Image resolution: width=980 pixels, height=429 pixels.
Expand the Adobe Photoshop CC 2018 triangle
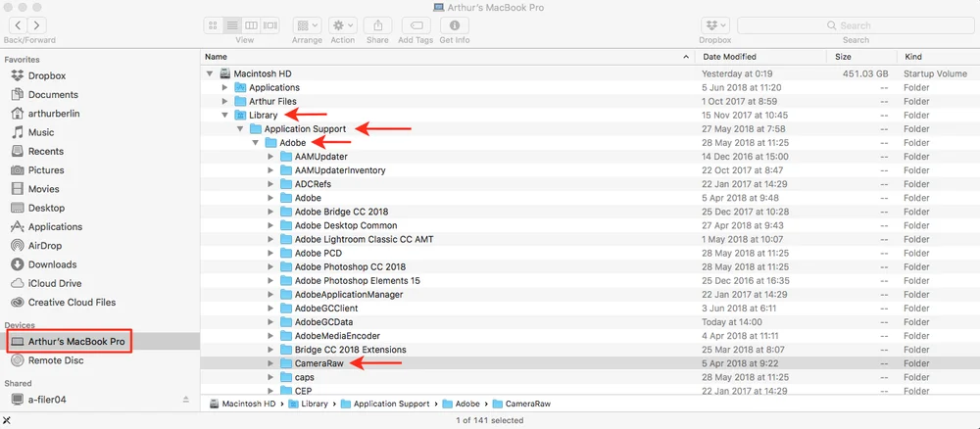pyautogui.click(x=270, y=266)
